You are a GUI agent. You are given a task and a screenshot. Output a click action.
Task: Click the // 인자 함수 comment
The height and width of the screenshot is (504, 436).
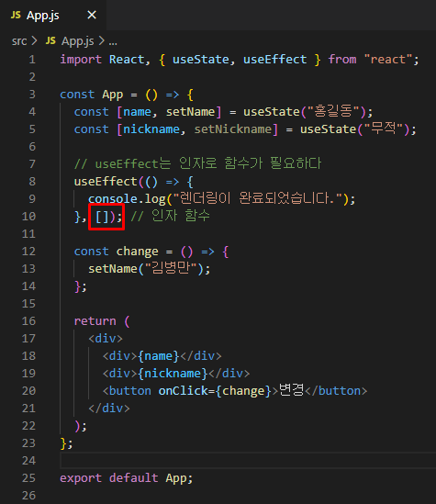[x=171, y=216]
